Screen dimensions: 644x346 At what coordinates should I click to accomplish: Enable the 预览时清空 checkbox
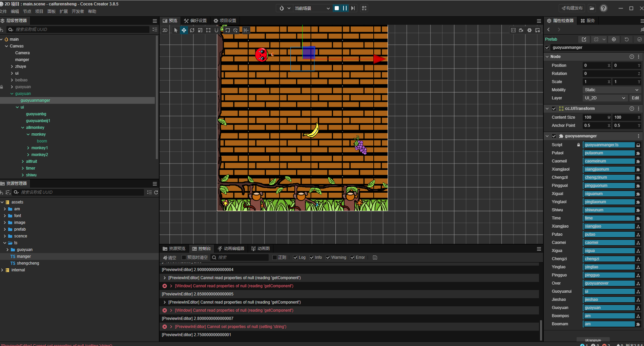(x=184, y=257)
